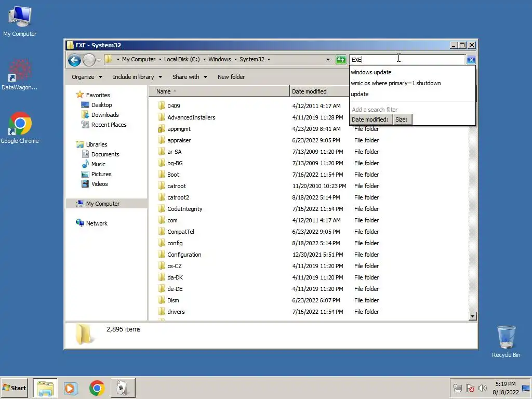Click the New folder button
The height and width of the screenshot is (399, 532).
click(x=231, y=77)
